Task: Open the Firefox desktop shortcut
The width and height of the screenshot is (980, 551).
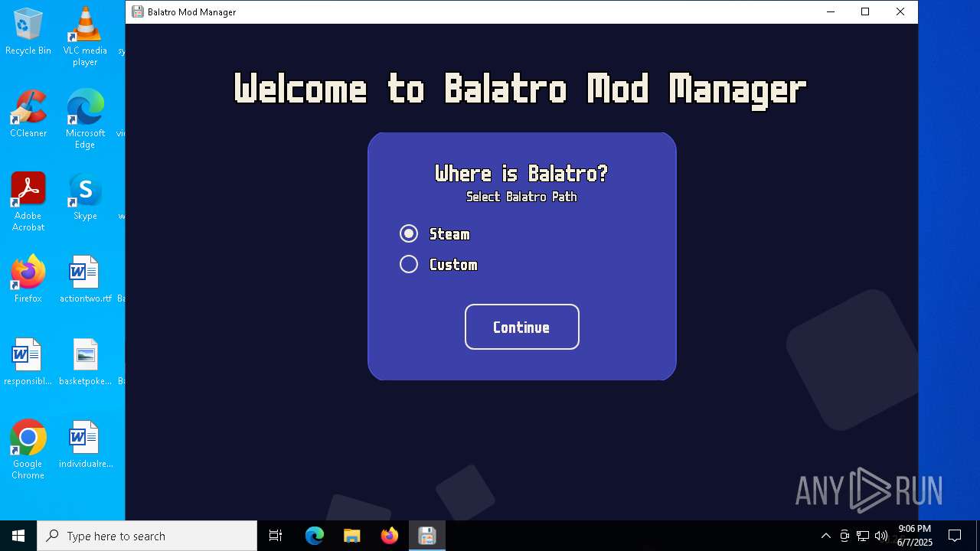Action: point(28,279)
